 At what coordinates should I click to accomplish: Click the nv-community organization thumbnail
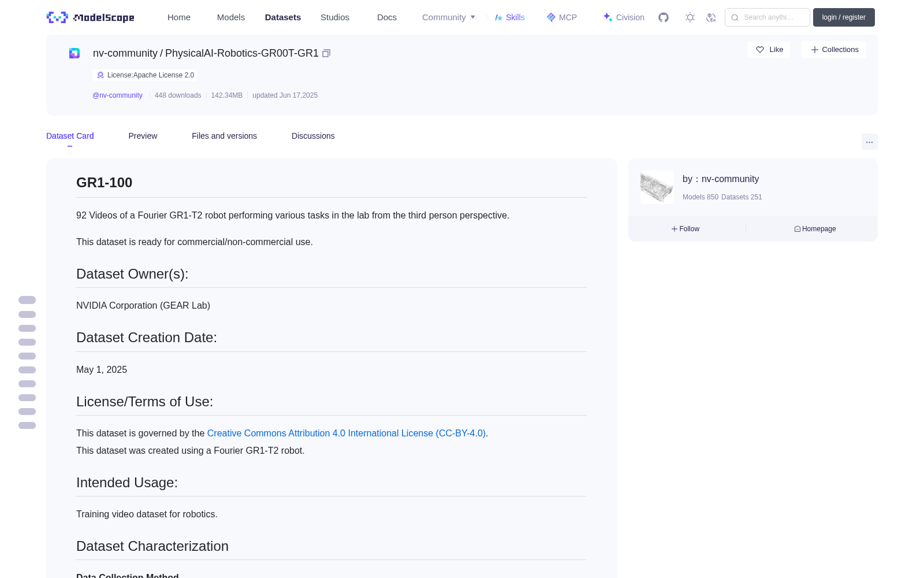click(x=657, y=187)
